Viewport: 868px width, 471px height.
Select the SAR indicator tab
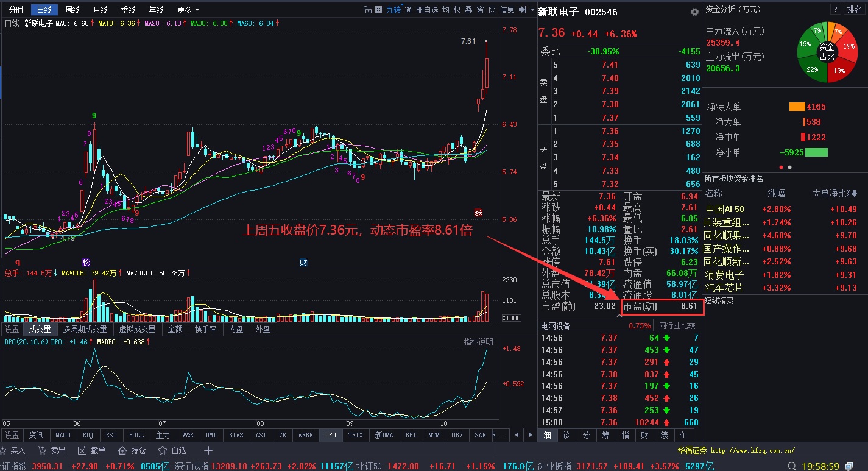[x=480, y=435]
